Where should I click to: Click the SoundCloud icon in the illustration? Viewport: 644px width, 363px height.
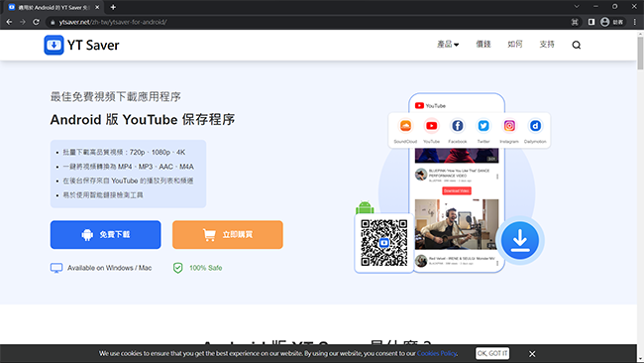405,126
